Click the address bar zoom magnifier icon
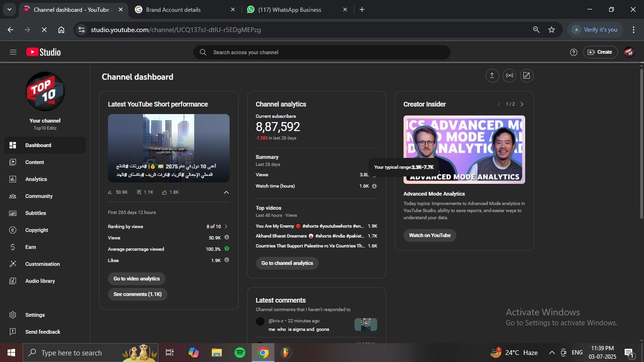This screenshot has width=644, height=362. (537, 30)
